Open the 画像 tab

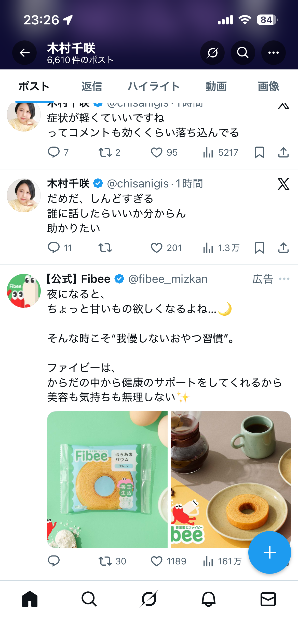click(268, 86)
